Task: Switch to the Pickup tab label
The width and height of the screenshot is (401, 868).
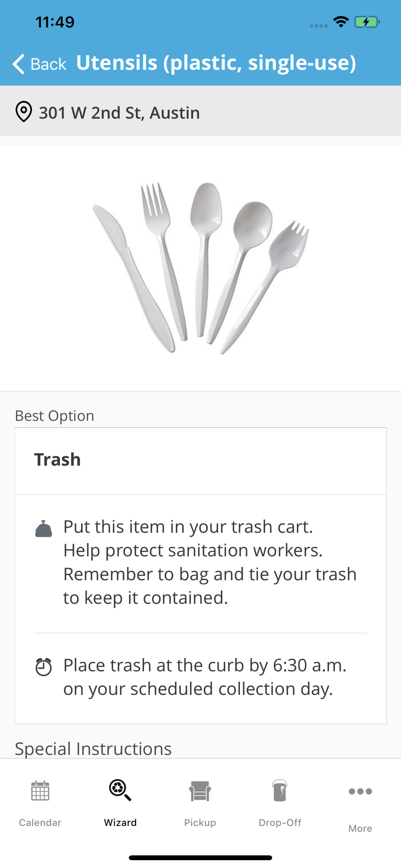Action: (200, 822)
